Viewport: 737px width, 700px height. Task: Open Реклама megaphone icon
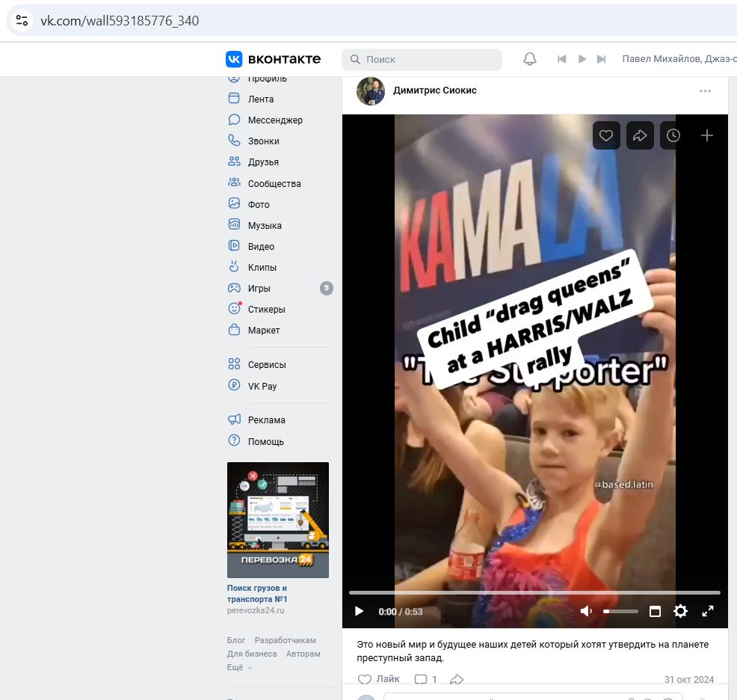(x=234, y=419)
